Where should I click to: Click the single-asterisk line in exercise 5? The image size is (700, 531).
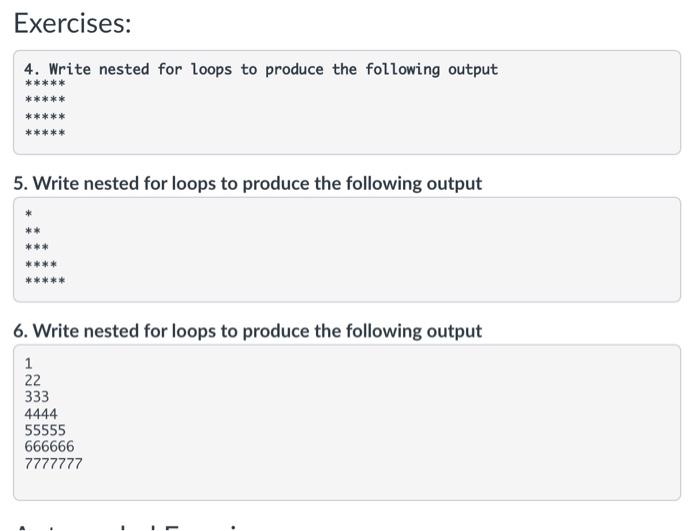(x=29, y=215)
